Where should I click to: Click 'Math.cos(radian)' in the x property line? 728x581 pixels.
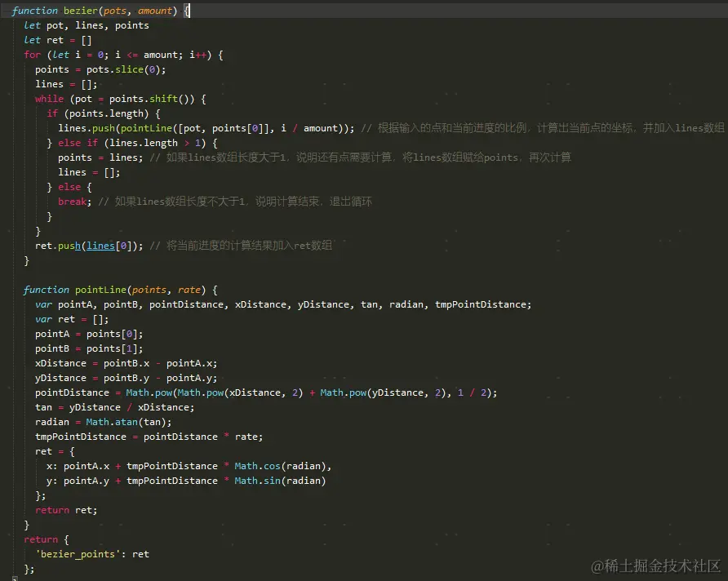281,467
